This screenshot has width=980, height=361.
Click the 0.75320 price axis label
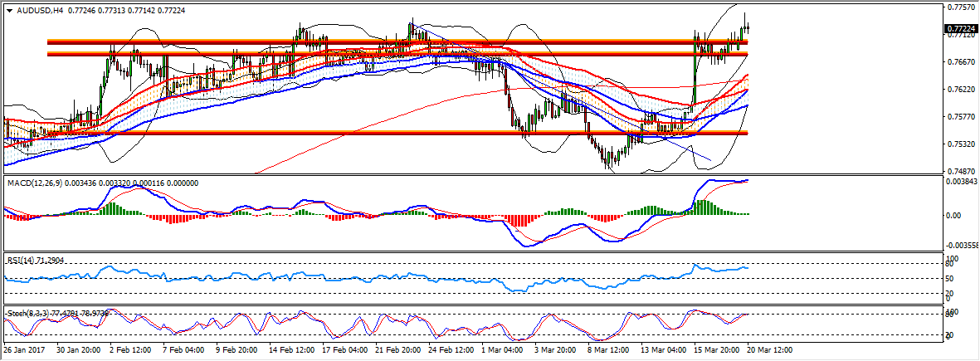(960, 144)
